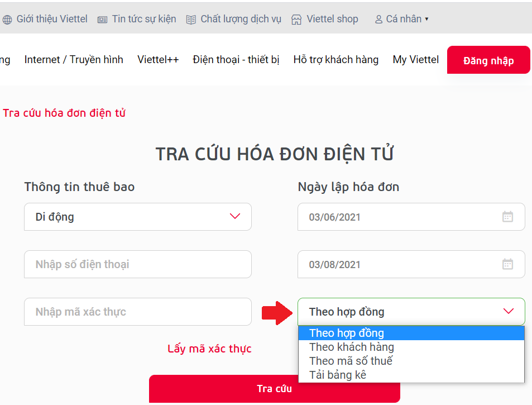
Task: Click the Đăng nhập button
Action: pyautogui.click(x=488, y=60)
